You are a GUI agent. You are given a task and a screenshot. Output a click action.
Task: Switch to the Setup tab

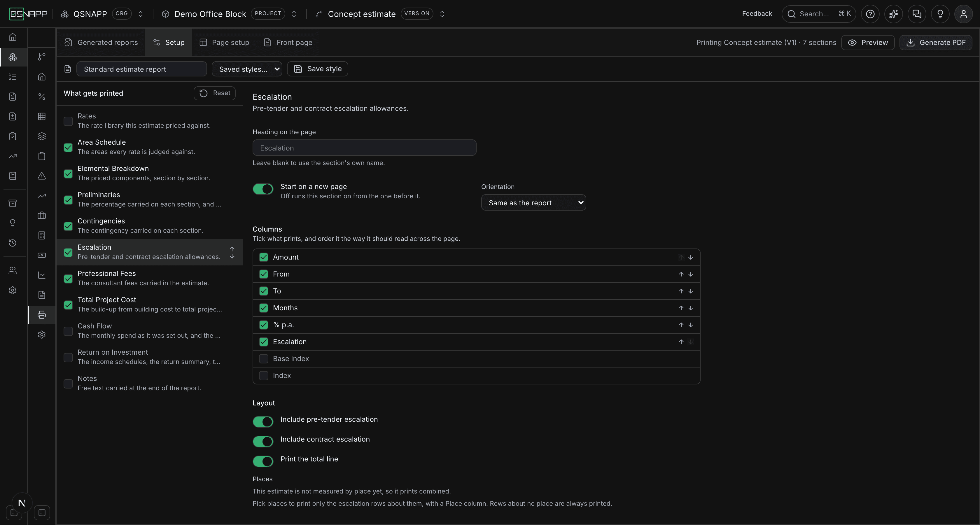pyautogui.click(x=169, y=42)
